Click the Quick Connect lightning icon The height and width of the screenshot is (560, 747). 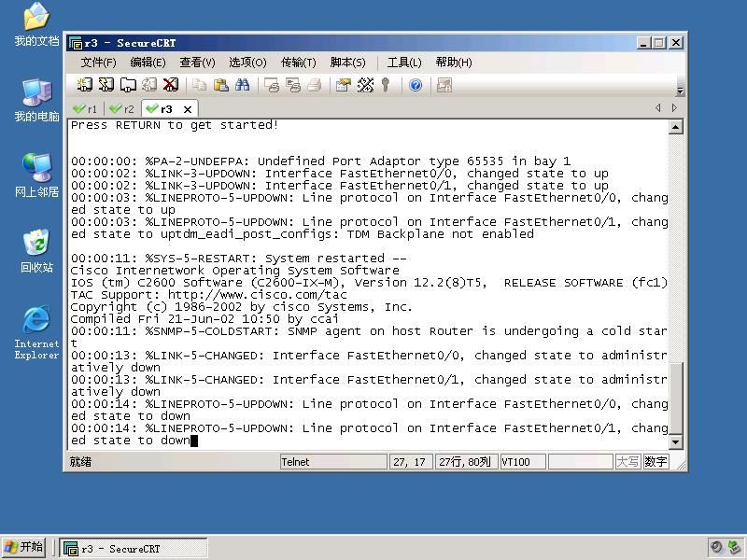click(x=106, y=85)
